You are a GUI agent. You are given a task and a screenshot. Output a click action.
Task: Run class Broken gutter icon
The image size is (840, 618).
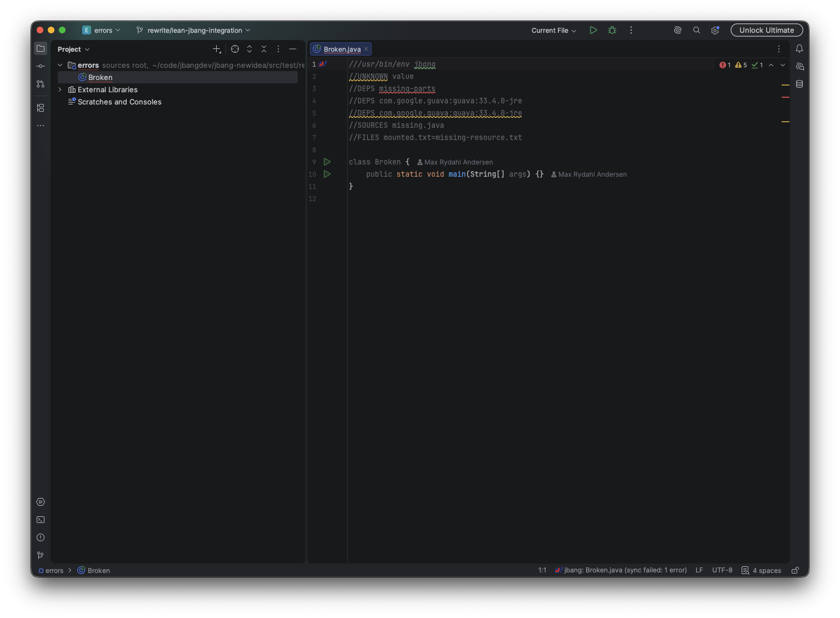[327, 162]
